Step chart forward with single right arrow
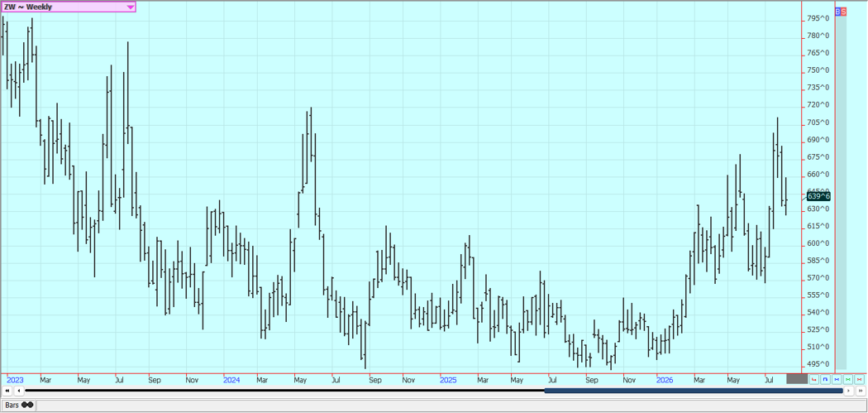 (849, 391)
